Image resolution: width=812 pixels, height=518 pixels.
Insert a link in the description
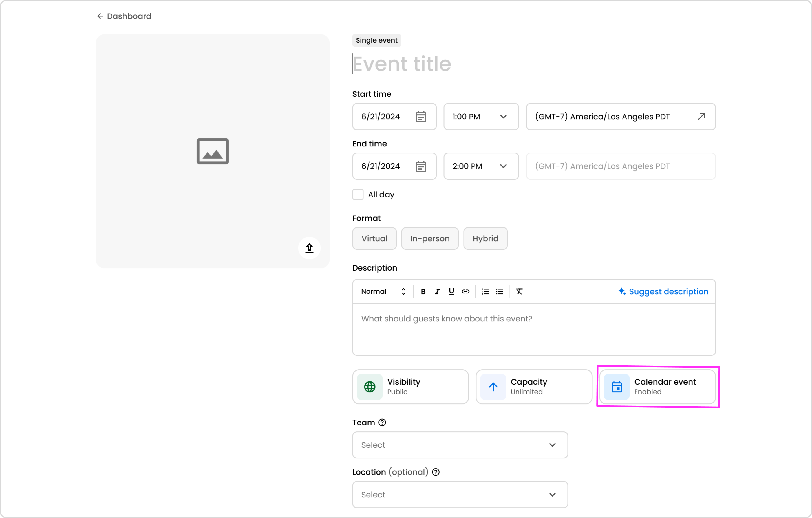point(465,291)
